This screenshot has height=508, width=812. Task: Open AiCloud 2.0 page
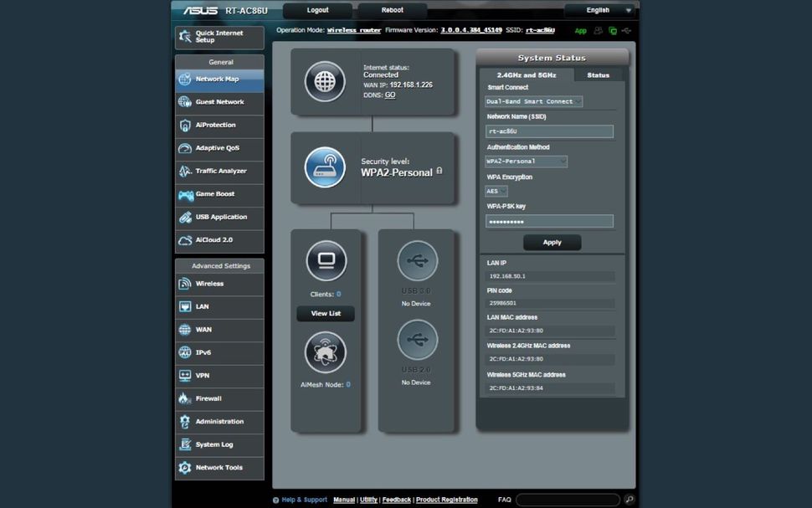[219, 240]
